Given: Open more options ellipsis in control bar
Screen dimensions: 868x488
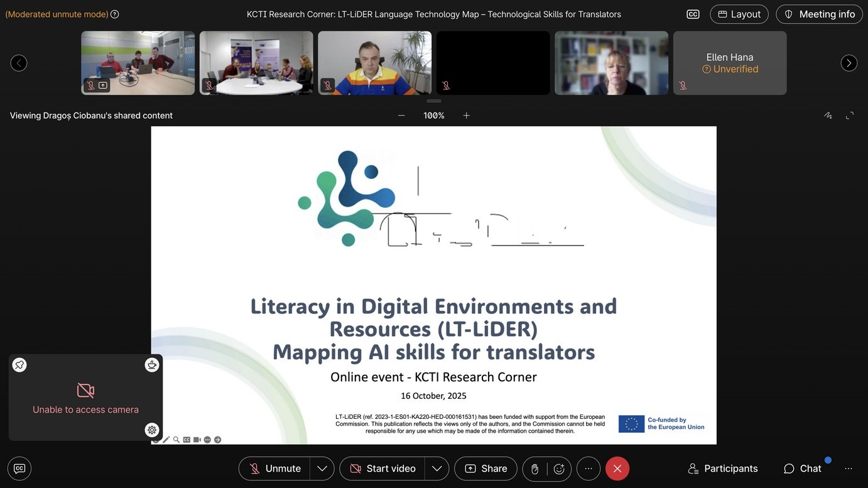Looking at the screenshot, I should [x=589, y=469].
